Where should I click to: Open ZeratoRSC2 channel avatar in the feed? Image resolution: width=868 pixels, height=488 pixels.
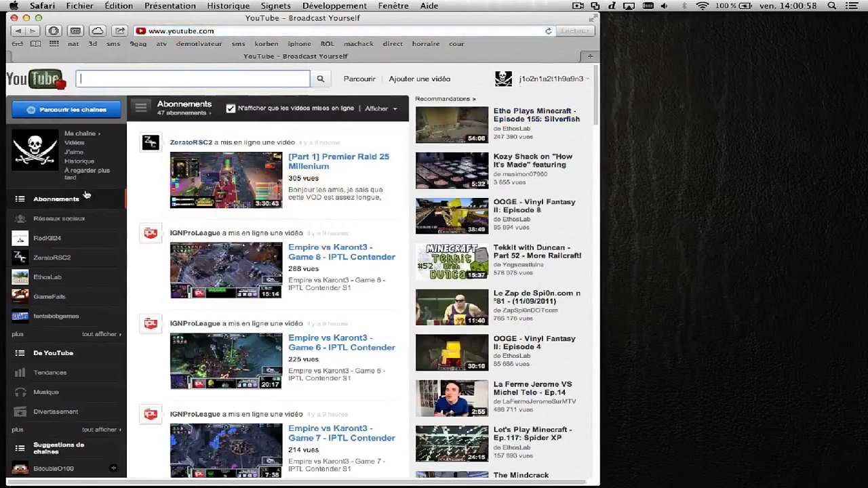pos(151,142)
